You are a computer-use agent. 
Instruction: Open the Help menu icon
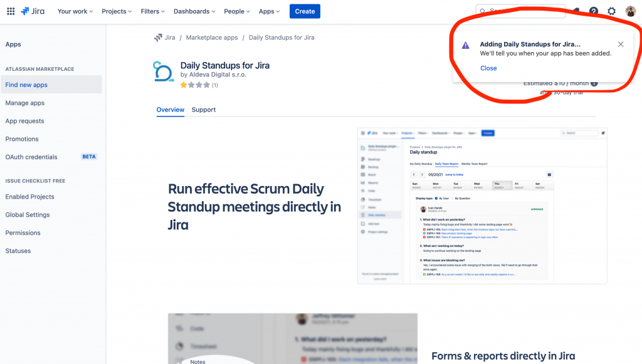pyautogui.click(x=593, y=11)
